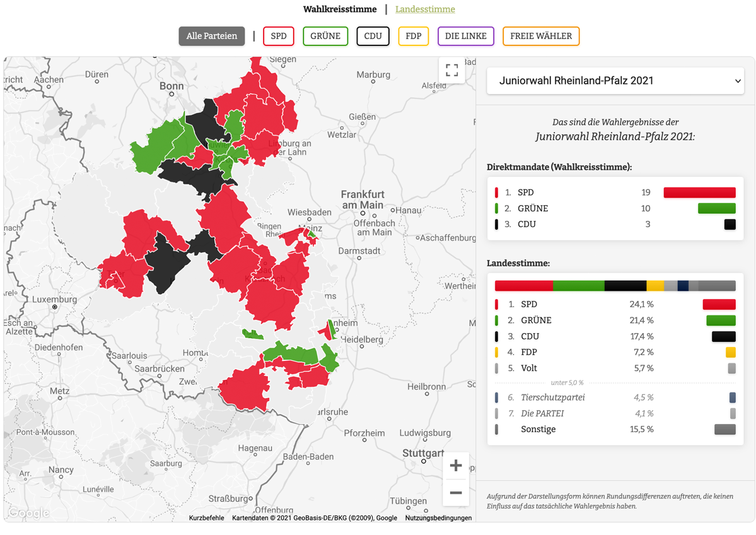Viewport: 756px width, 535px height.
Task: Click the red SPD Direktmandate bar
Action: 699,192
